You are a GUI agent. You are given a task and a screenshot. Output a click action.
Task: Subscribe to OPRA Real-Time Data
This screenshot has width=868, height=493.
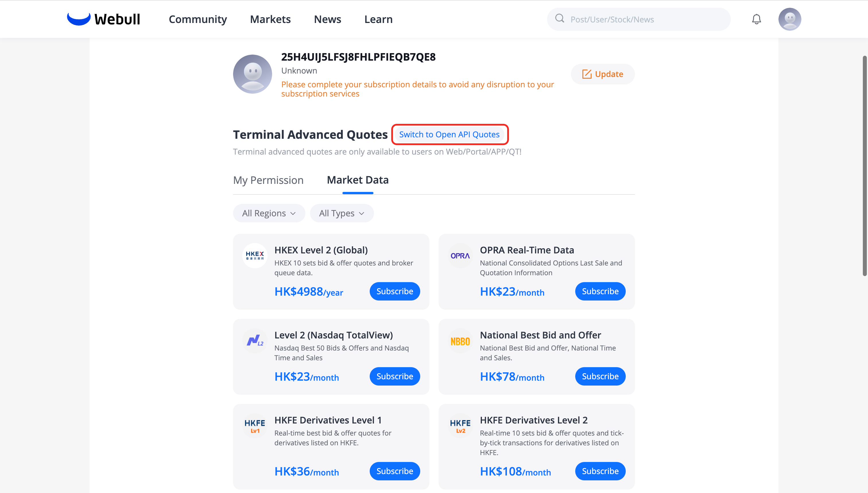[600, 291]
